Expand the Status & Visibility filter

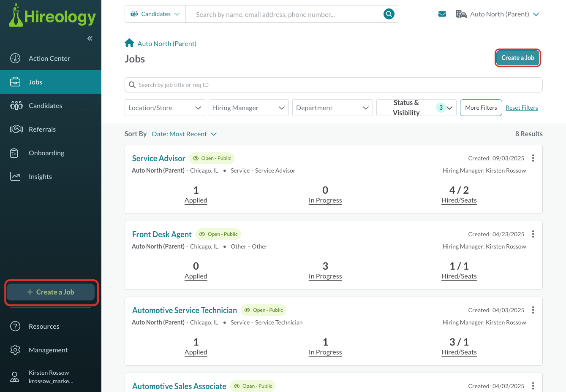click(x=416, y=108)
